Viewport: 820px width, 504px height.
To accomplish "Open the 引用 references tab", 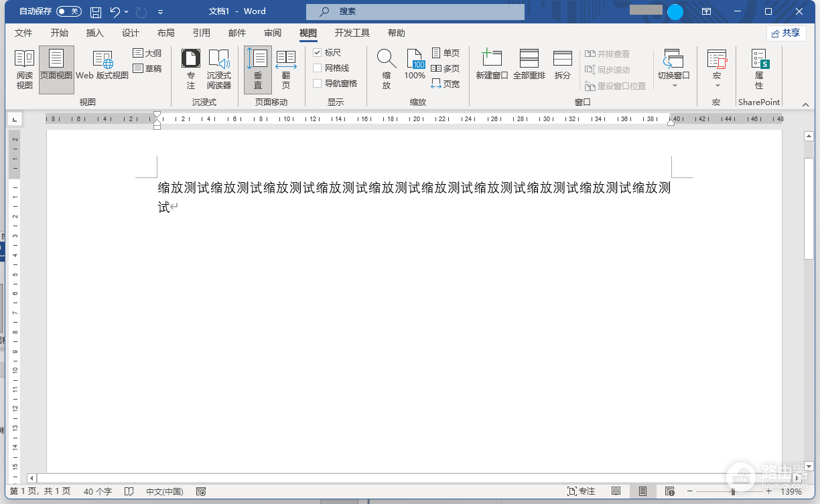I will (x=201, y=33).
